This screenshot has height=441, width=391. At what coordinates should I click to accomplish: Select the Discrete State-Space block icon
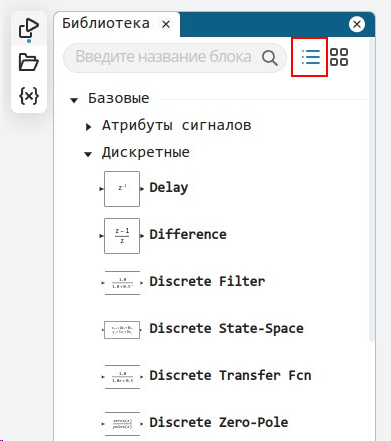pyautogui.click(x=122, y=330)
